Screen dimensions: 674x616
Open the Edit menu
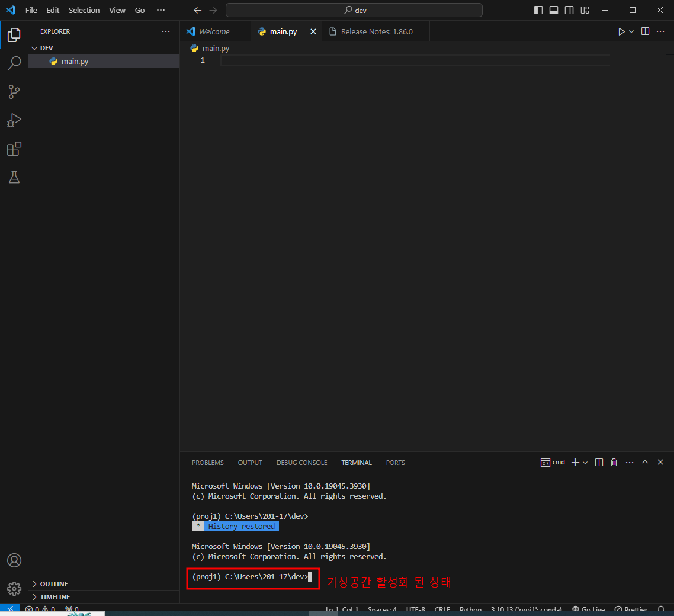[x=53, y=10]
